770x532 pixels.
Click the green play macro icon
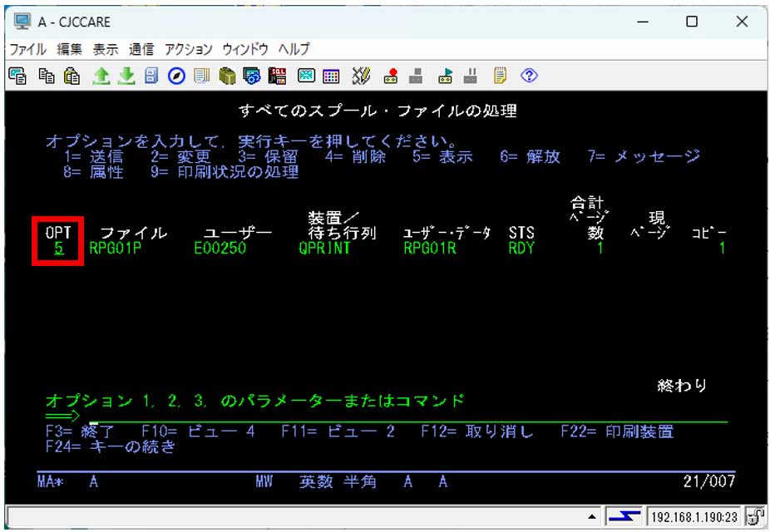(x=445, y=76)
